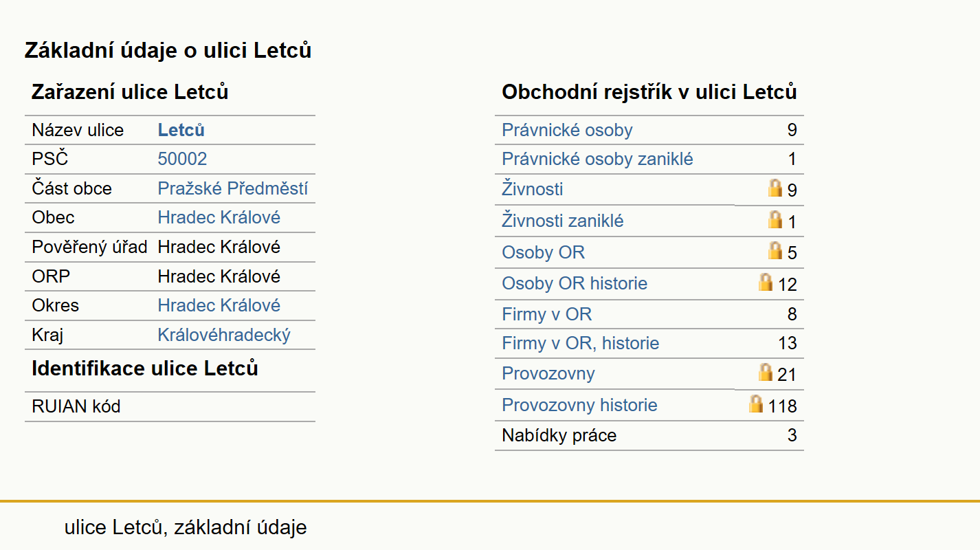The image size is (980, 550).
Task: Click the bold Letců street name link
Action: click(x=181, y=130)
